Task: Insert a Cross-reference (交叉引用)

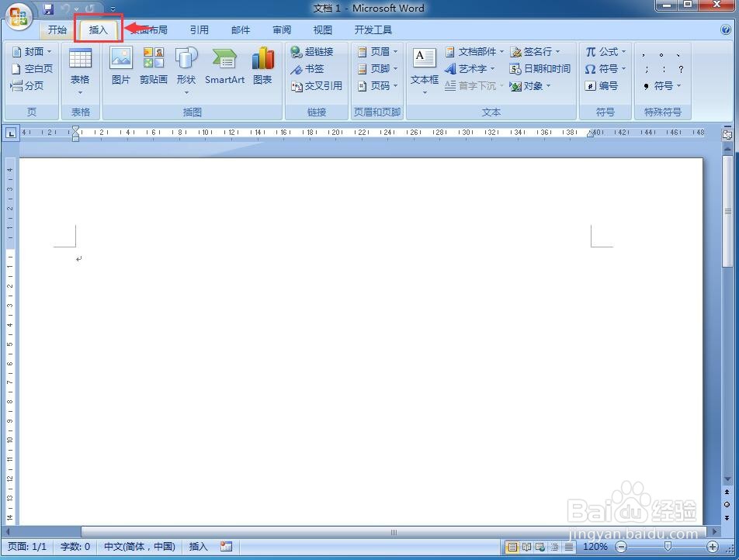Action: coord(316,86)
